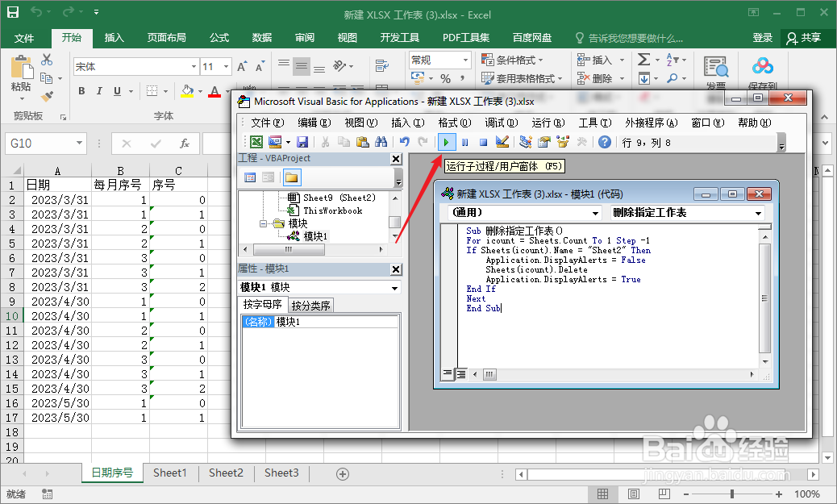Collapse the 模块 folder in project tree
Image resolution: width=837 pixels, height=504 pixels.
tap(263, 223)
